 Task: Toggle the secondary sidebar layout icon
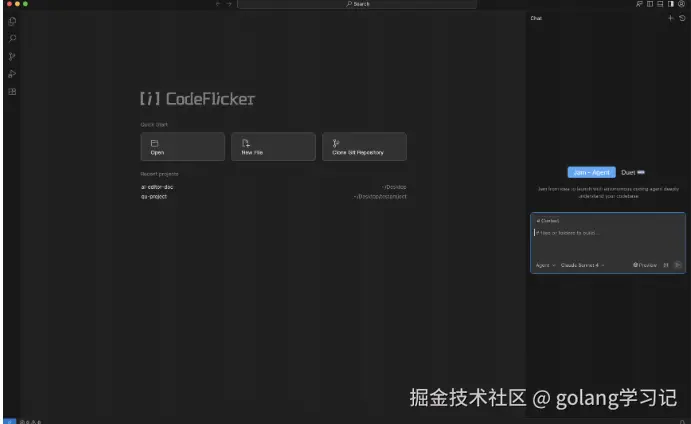pyautogui.click(x=671, y=4)
